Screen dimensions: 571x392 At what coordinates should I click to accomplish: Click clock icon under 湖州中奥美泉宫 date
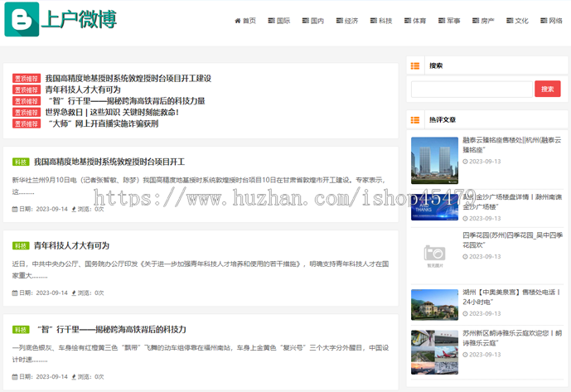[x=465, y=313]
